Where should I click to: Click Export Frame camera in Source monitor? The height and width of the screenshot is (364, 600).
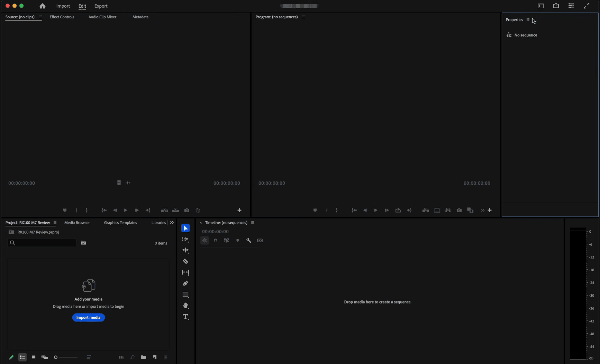[x=187, y=210]
